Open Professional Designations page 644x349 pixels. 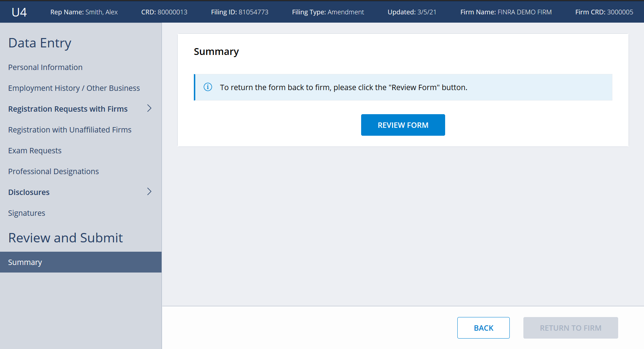point(53,172)
